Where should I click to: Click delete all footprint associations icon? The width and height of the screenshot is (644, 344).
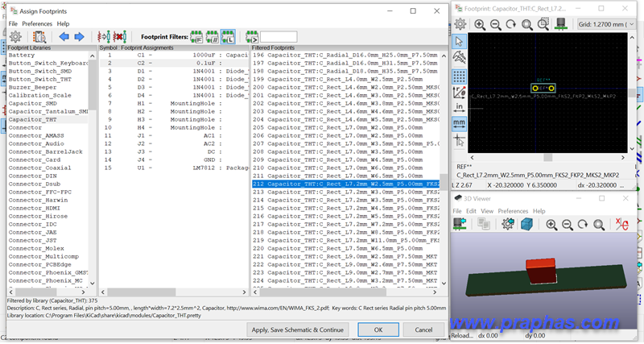(x=121, y=37)
